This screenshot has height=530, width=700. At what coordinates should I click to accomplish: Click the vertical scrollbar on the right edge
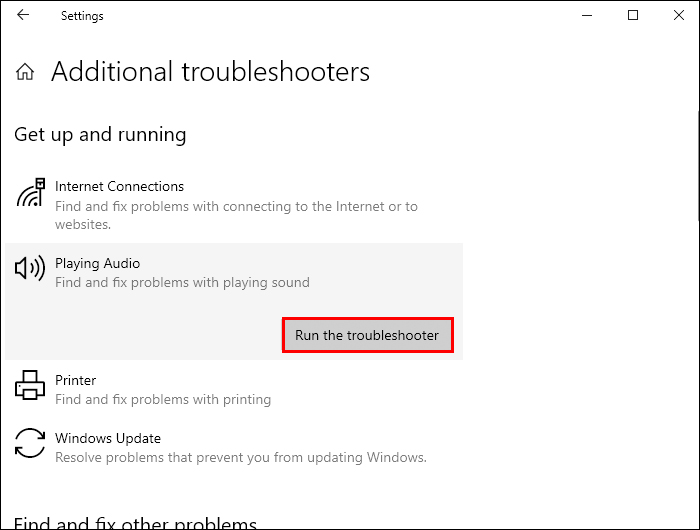coord(698,165)
